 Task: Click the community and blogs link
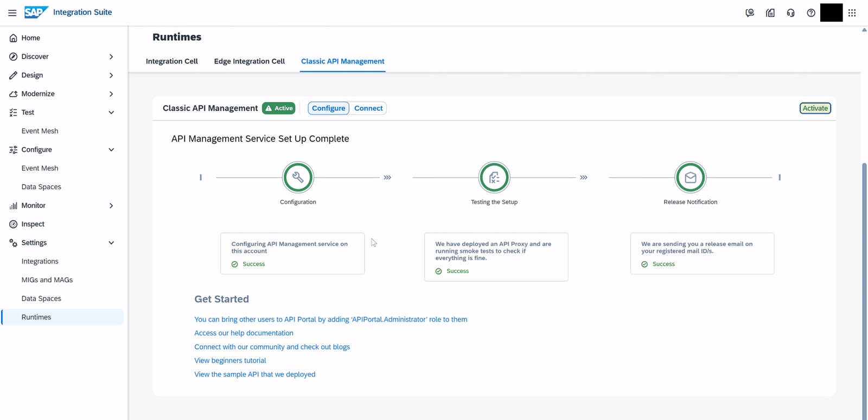(x=272, y=347)
